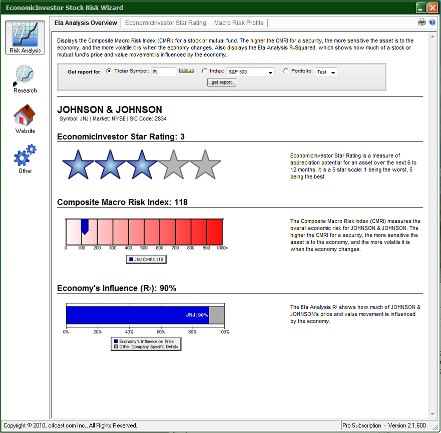Click the gray company-specific portion of bar
This screenshot has width=441, height=433.
tap(216, 315)
